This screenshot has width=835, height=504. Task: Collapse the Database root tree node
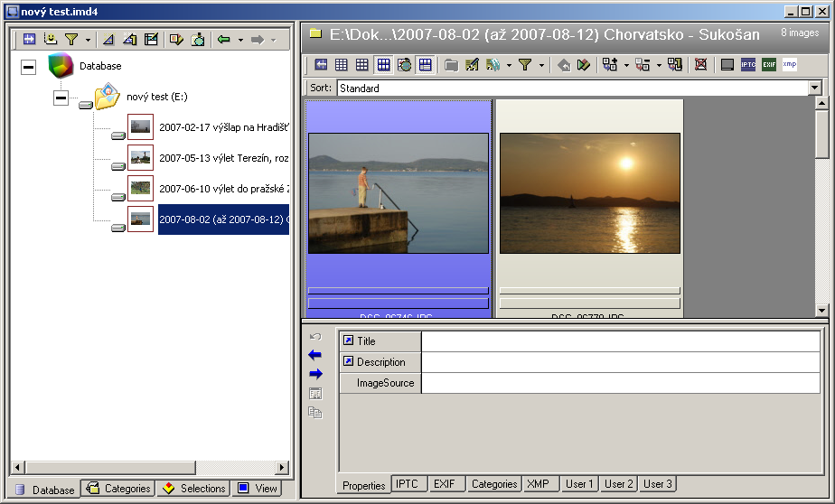click(28, 67)
